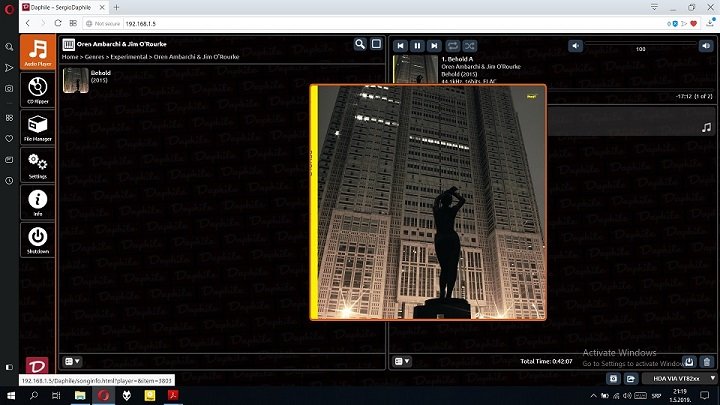Clear the playlist with the trash icon
Image resolution: width=720 pixels, height=405 pixels.
coord(707,361)
